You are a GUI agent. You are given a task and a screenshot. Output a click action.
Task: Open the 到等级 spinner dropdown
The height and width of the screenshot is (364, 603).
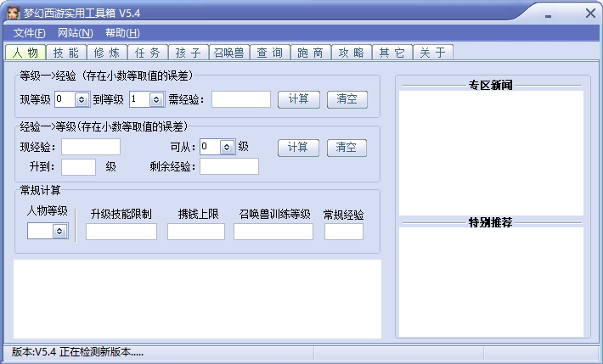pos(156,99)
